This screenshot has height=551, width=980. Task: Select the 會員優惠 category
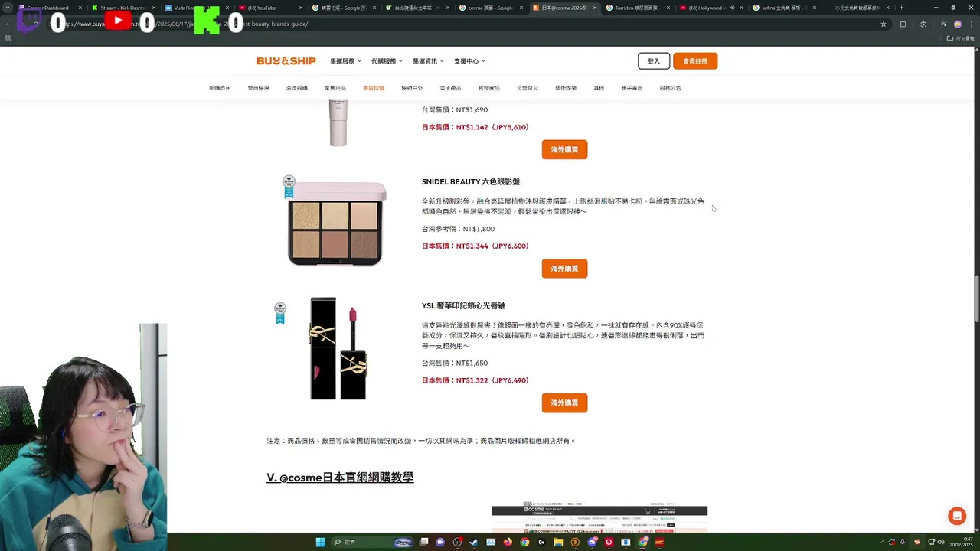pyautogui.click(x=258, y=88)
